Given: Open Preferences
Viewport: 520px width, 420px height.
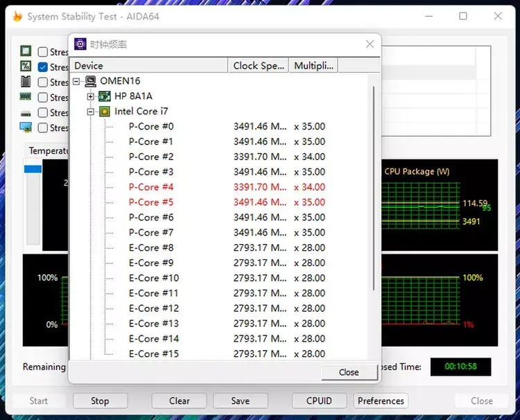Looking at the screenshot, I should click(381, 401).
